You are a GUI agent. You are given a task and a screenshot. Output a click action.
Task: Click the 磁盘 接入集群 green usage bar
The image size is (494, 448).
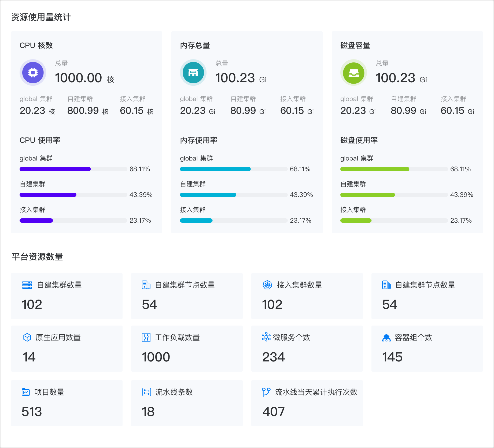pyautogui.click(x=356, y=221)
